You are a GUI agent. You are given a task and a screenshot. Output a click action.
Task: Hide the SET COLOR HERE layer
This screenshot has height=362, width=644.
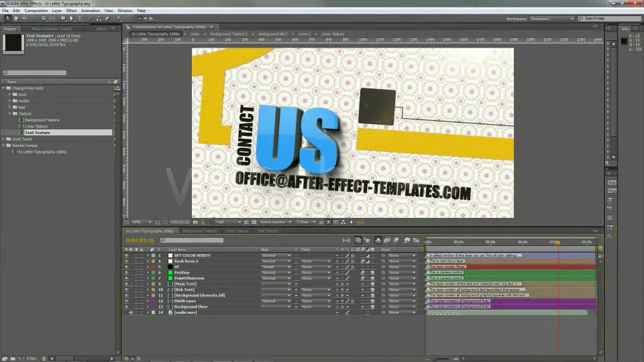[127, 255]
